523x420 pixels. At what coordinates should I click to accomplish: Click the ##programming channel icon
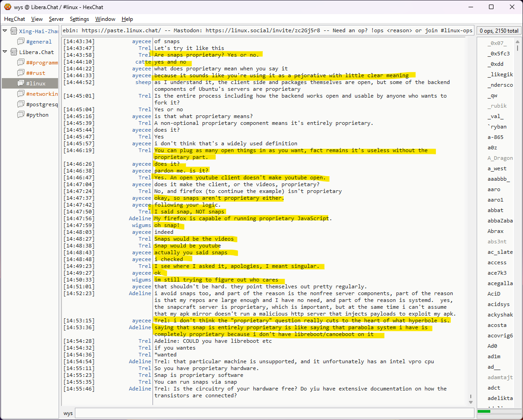tap(21, 63)
